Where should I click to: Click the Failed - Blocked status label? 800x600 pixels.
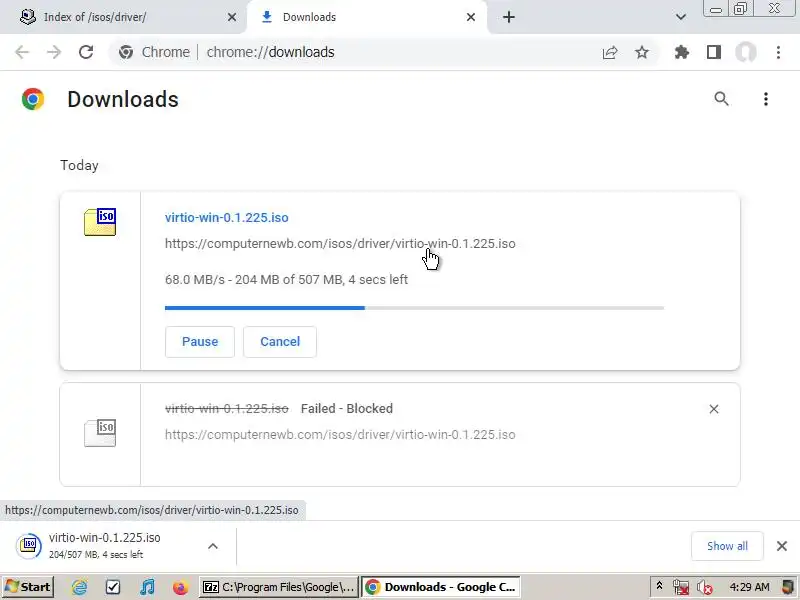(347, 409)
